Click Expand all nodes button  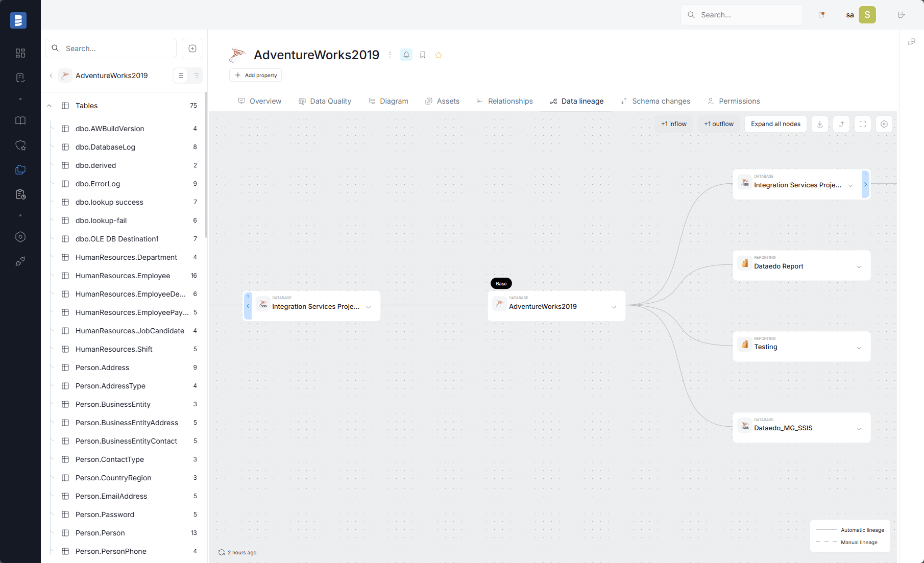coord(775,124)
